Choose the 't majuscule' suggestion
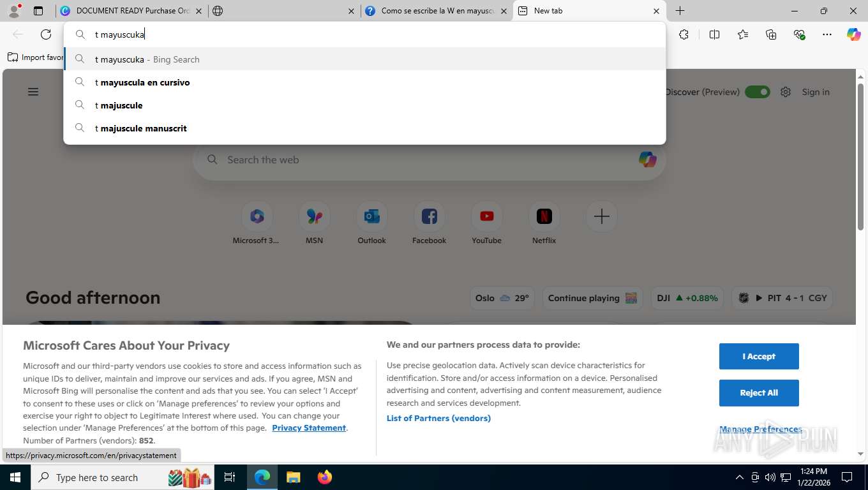Image resolution: width=868 pixels, height=490 pixels. click(x=364, y=105)
